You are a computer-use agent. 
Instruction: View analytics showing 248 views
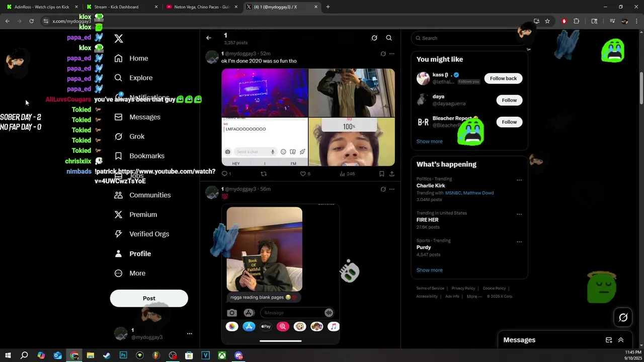[347, 173]
